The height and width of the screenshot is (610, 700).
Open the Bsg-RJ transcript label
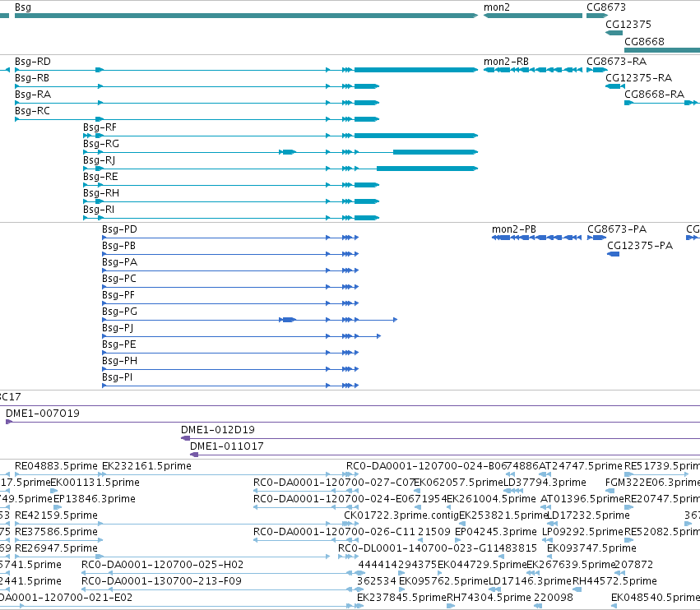point(99,160)
